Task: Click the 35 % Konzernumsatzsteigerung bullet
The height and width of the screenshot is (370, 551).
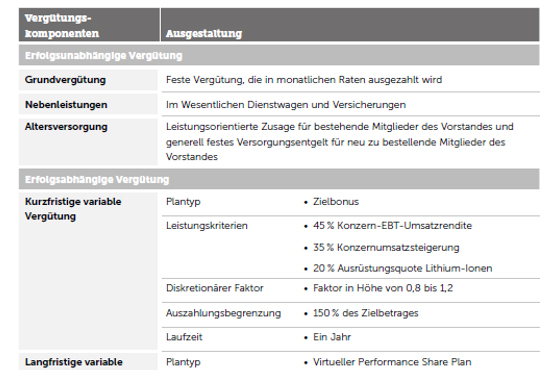Action: pos(386,247)
